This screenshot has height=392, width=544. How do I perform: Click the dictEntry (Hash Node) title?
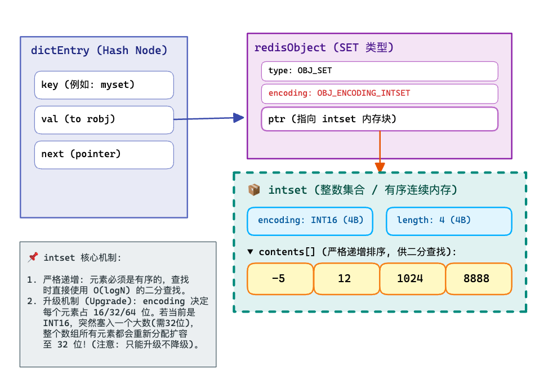point(99,51)
